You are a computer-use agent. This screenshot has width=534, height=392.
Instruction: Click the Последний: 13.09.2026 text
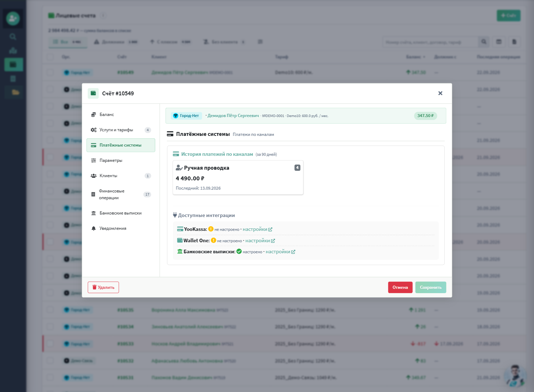198,188
